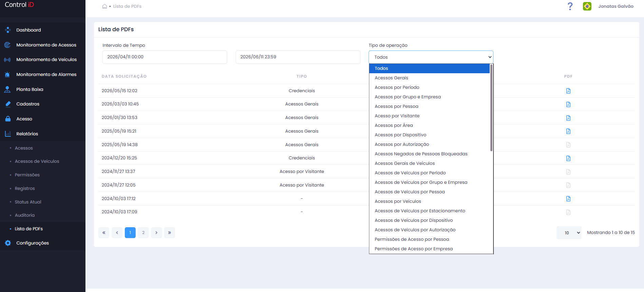Download the PDF for 2025/05/19 15:21
This screenshot has width=644, height=292.
(x=568, y=131)
